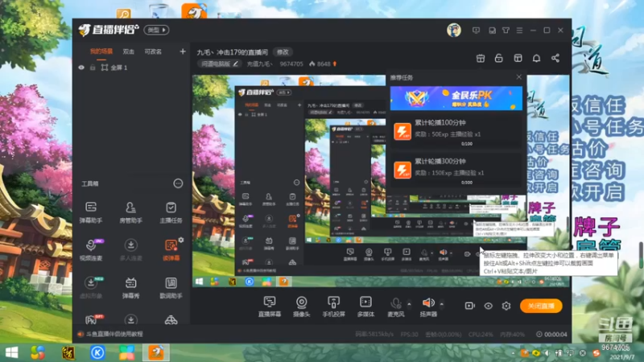Open notifications bell icon
Viewport: 644px width, 362px height.
536,58
